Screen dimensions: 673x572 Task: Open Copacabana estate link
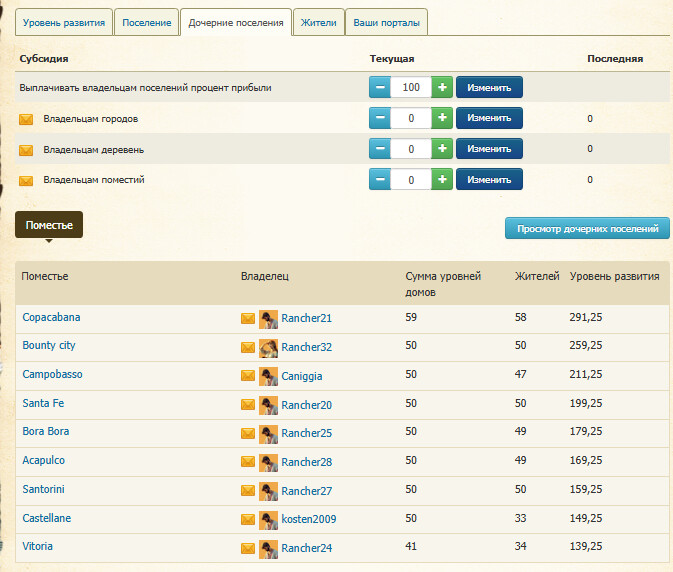coord(51,318)
